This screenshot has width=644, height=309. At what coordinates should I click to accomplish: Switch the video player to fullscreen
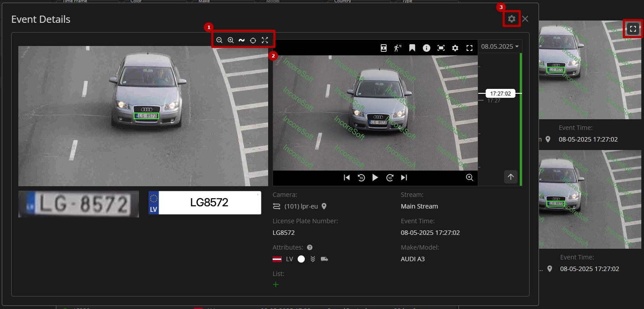tap(469, 48)
